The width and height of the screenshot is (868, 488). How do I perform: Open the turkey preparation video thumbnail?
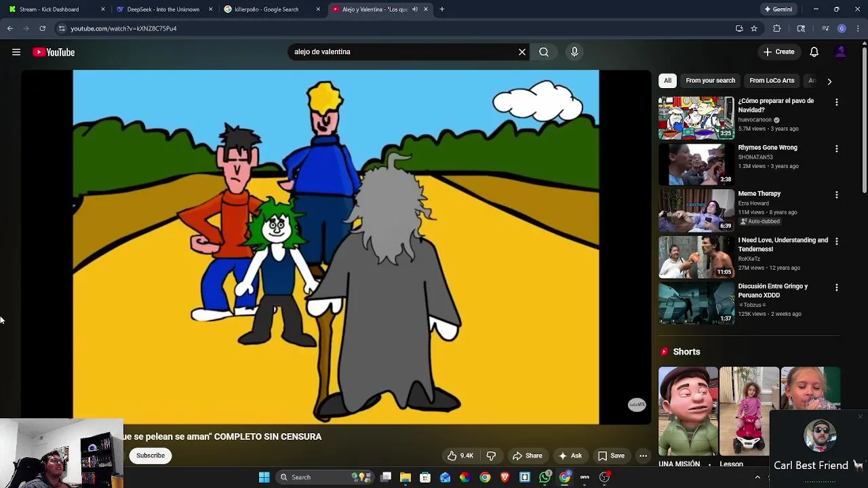(696, 118)
